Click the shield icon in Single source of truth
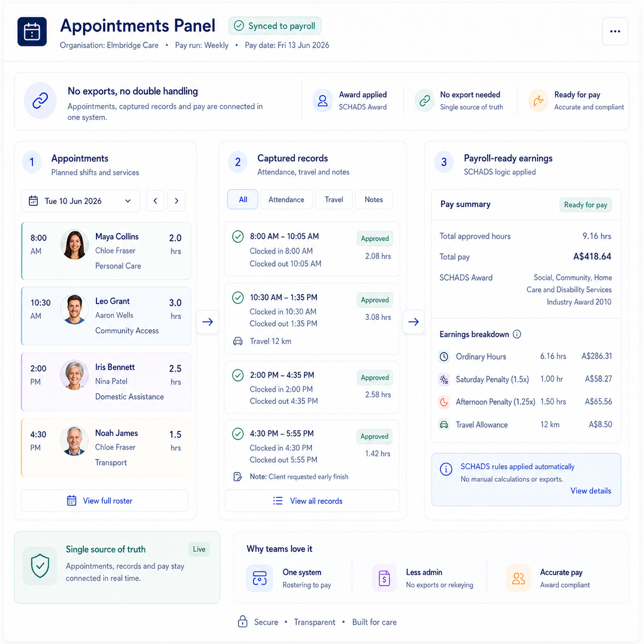644x644 pixels. pyautogui.click(x=40, y=566)
